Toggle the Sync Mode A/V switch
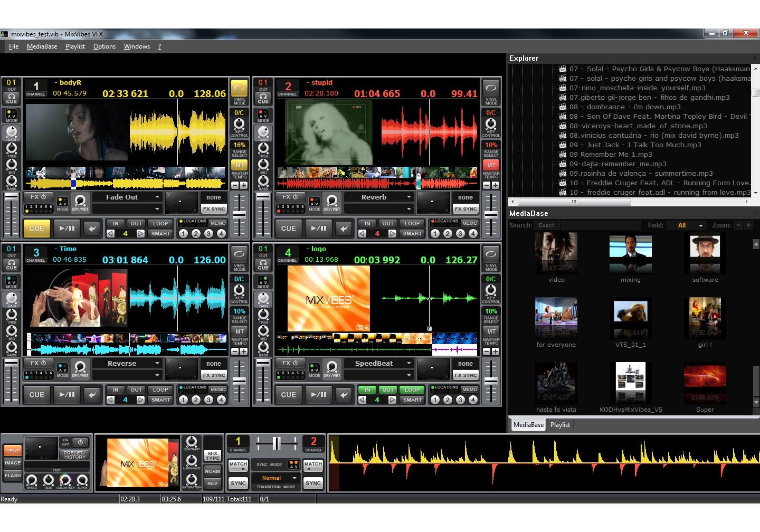 coord(294,464)
